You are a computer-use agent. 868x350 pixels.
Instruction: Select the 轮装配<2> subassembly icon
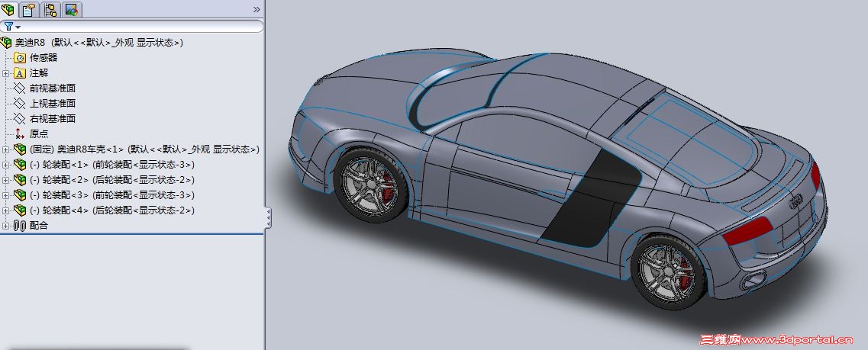coord(20,180)
